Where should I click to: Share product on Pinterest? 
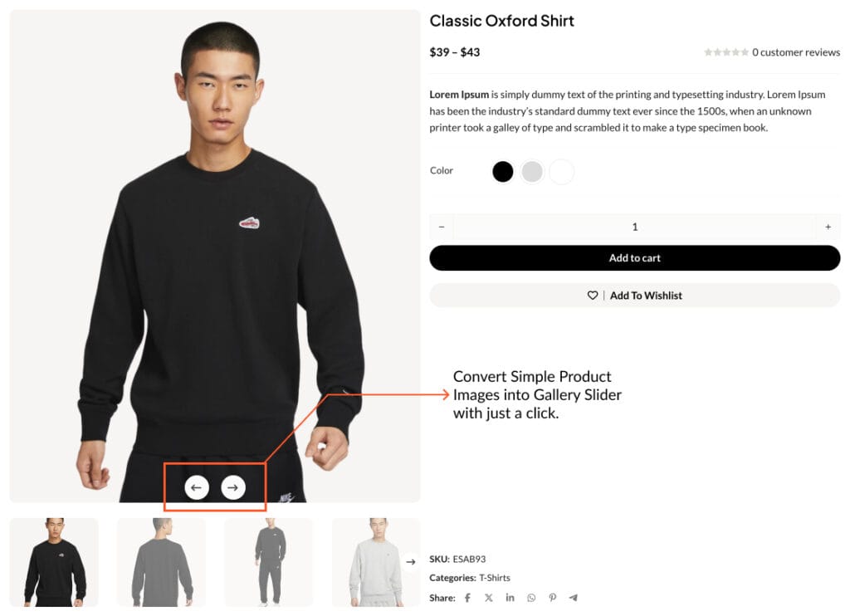552,598
